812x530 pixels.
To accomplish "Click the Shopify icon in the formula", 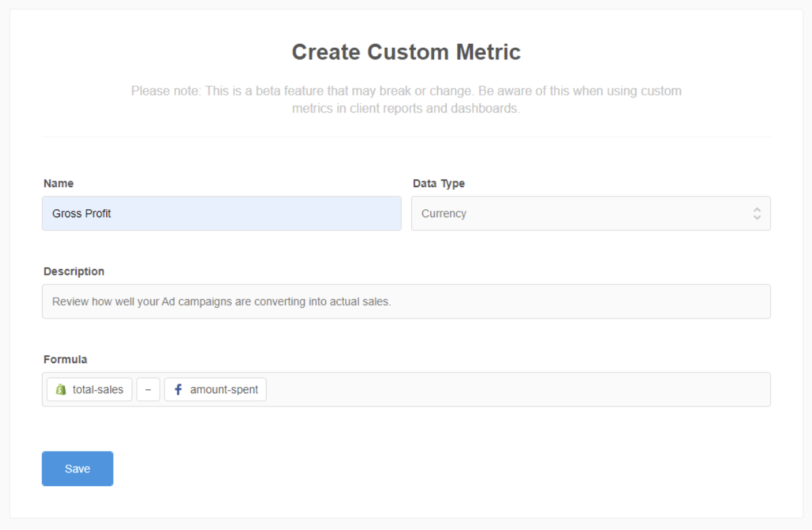I will point(61,390).
